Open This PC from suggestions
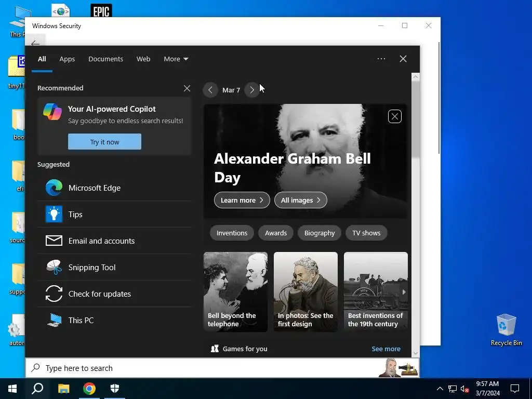Screen dimensions: 532x399 [x=114, y=320]
